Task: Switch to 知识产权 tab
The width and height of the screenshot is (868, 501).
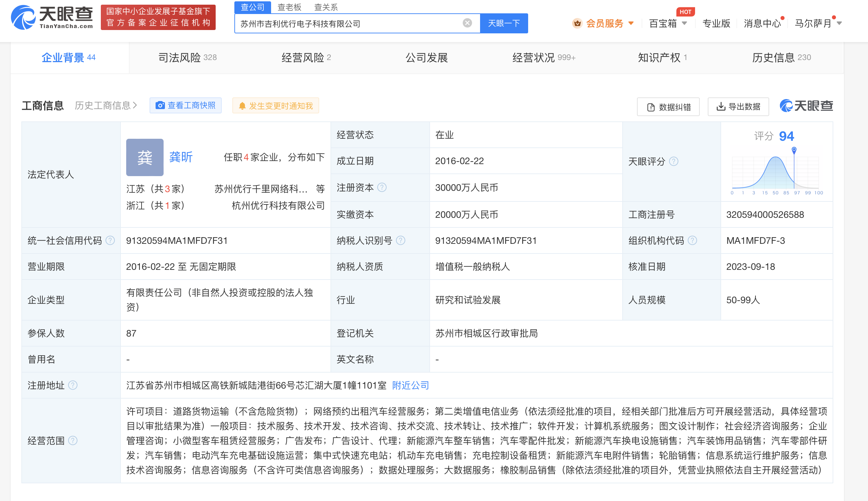Action: [x=662, y=57]
